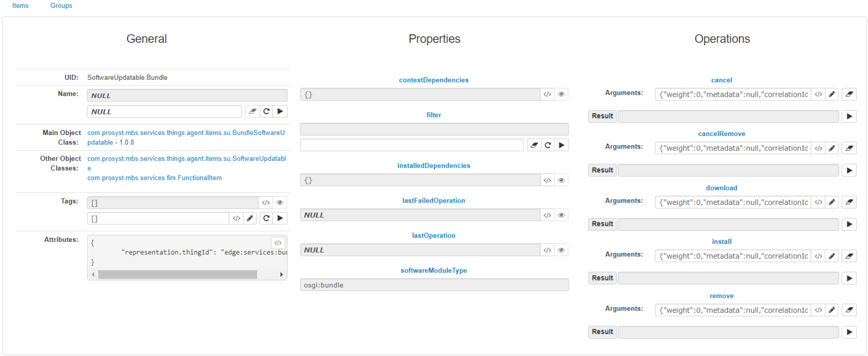Show code view for editable Tags

(236, 218)
